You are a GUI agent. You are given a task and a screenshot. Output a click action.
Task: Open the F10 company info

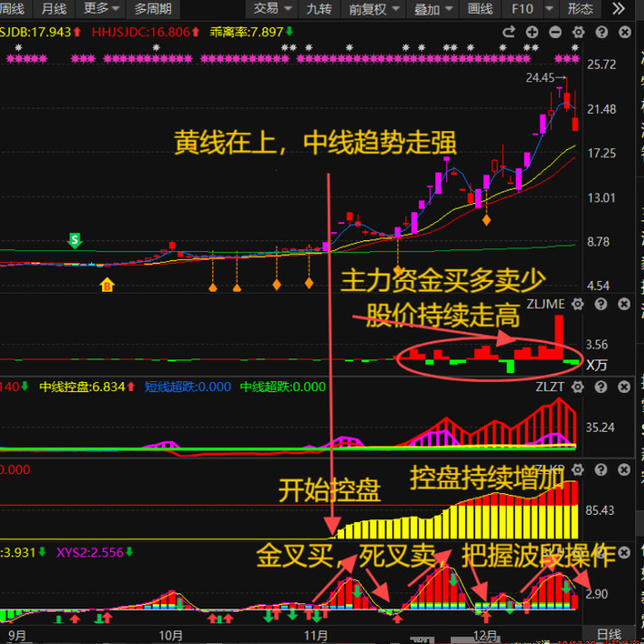coord(522,8)
